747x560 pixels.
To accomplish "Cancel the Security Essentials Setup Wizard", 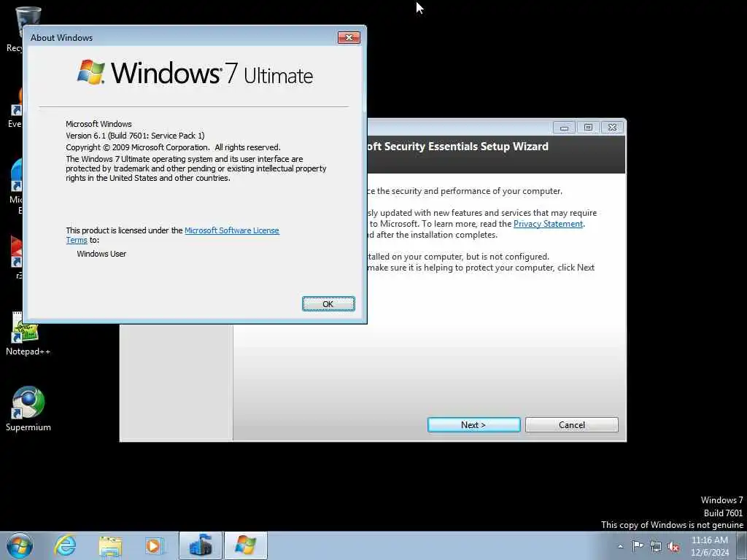I will 572,425.
